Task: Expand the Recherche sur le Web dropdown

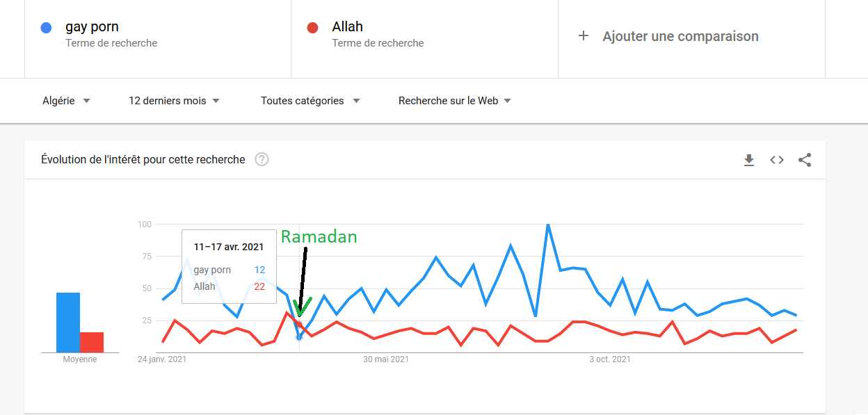Action: (455, 101)
